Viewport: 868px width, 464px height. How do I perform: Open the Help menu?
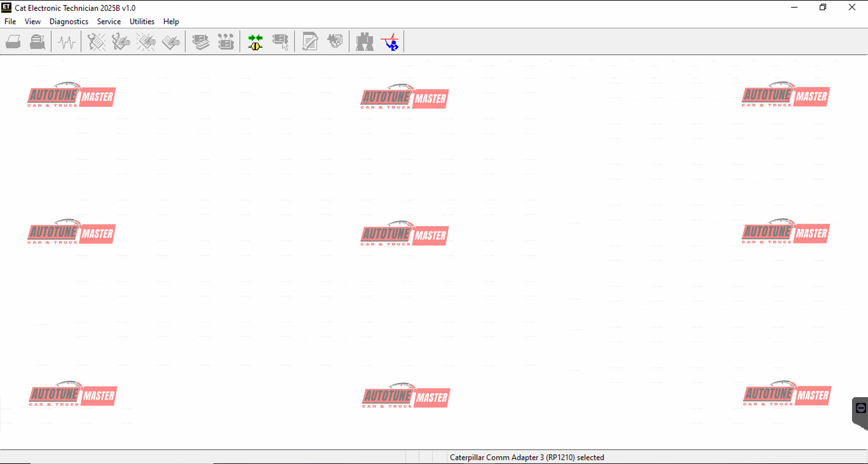pos(171,21)
